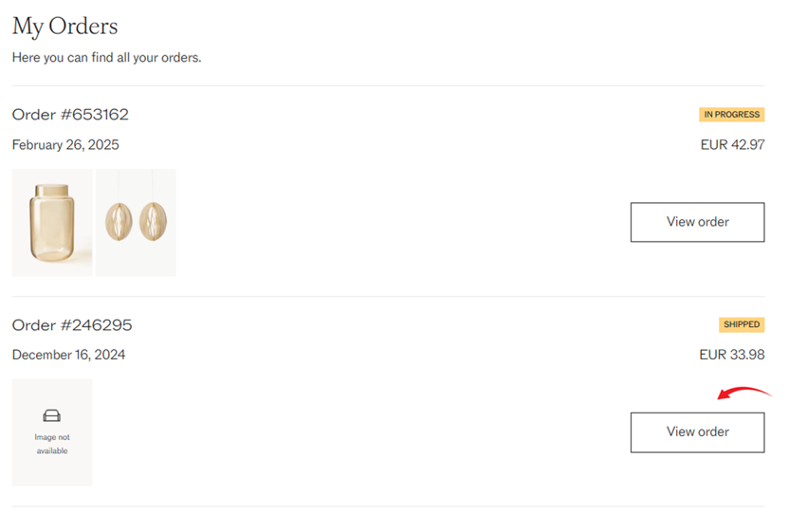789x532 pixels.
Task: Click the lid of the vase image
Action: click(x=51, y=191)
